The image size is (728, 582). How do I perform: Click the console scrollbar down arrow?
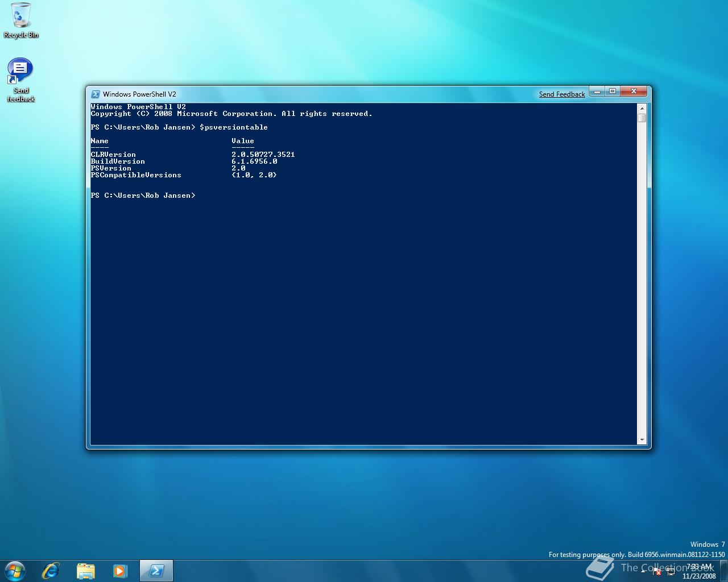click(x=642, y=440)
